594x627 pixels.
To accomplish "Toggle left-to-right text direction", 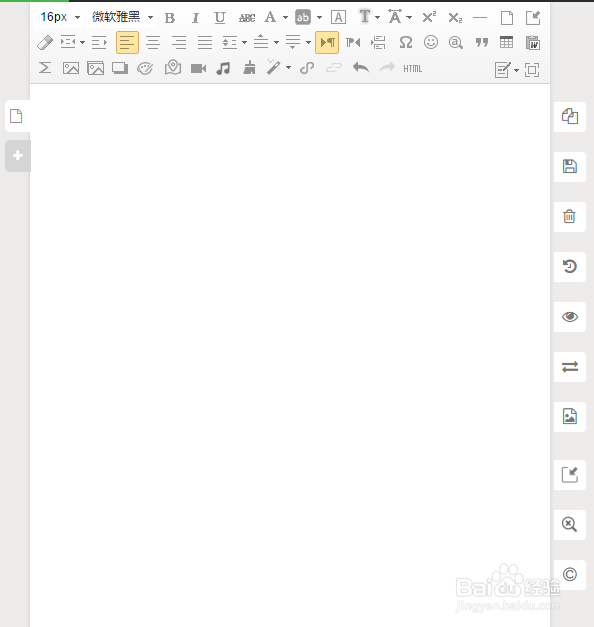I will [x=327, y=42].
